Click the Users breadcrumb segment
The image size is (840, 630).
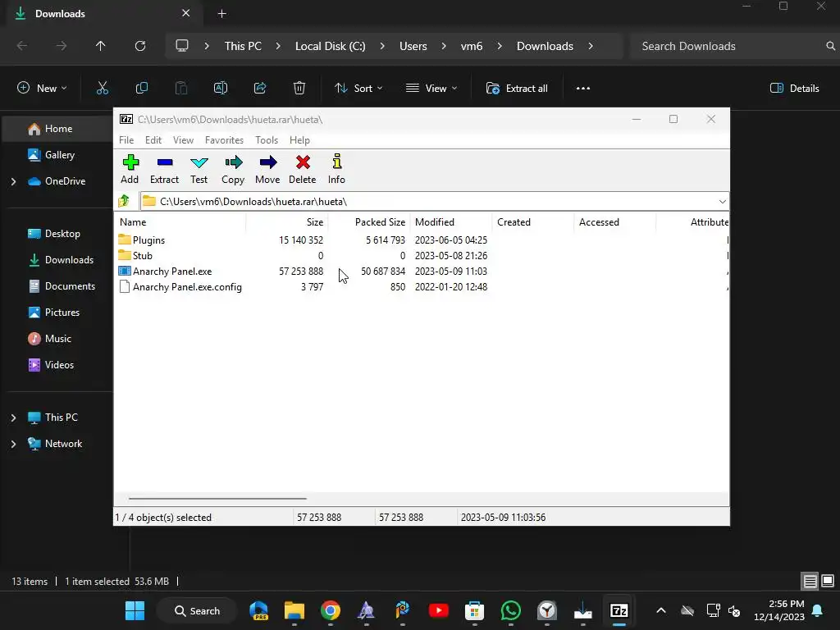413,46
